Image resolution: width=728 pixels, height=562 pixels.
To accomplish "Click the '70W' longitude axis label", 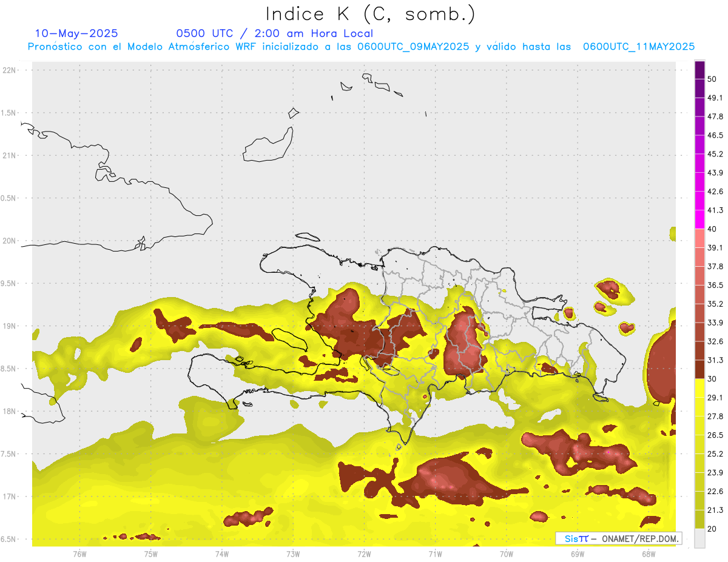I will point(507,554).
